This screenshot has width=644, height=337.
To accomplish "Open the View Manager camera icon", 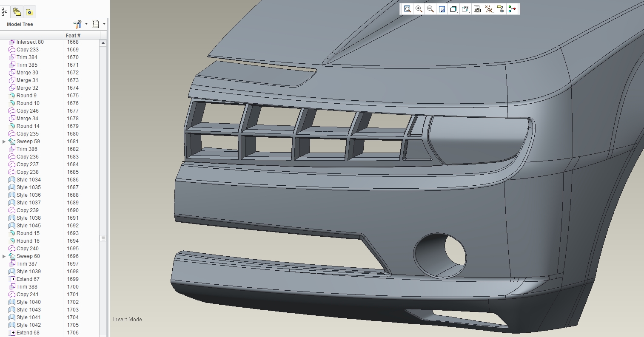I will point(477,9).
